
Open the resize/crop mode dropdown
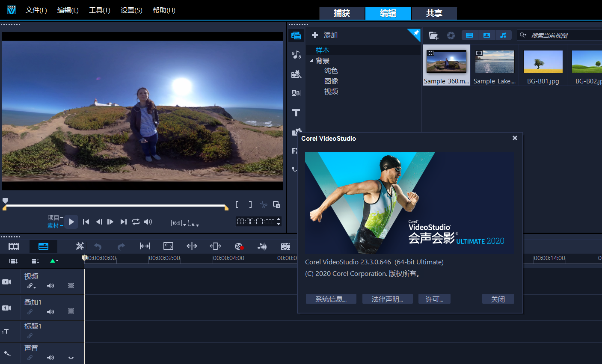[193, 223]
